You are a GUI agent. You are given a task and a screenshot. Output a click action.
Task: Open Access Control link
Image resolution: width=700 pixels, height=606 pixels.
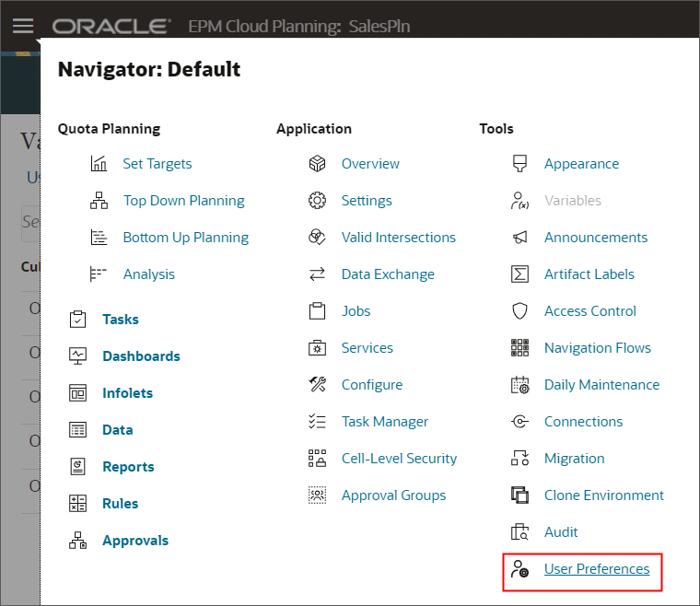590,311
